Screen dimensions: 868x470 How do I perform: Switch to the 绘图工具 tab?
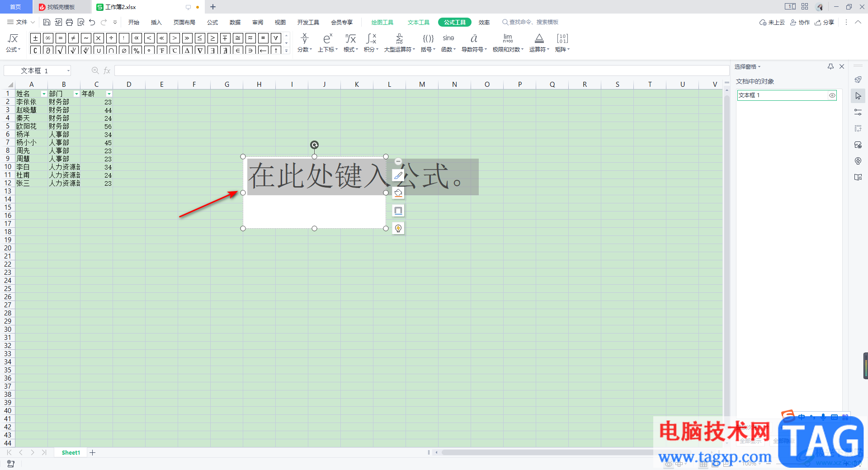click(382, 22)
